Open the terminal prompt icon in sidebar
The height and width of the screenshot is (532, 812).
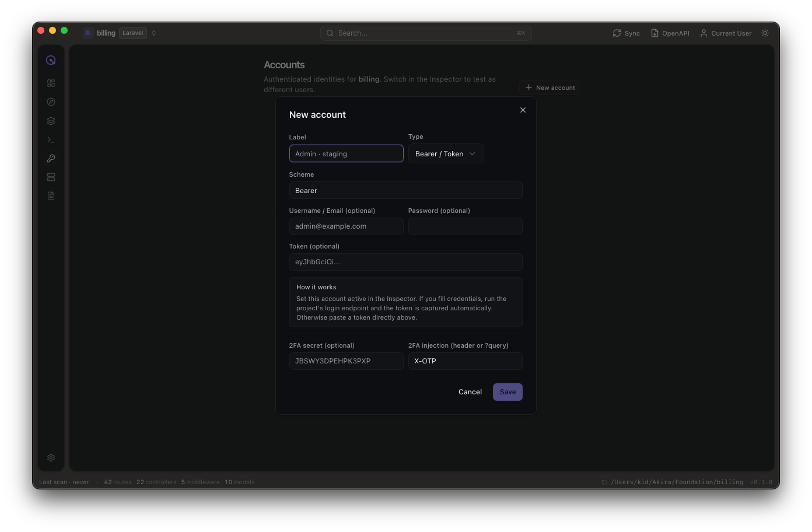(x=51, y=139)
